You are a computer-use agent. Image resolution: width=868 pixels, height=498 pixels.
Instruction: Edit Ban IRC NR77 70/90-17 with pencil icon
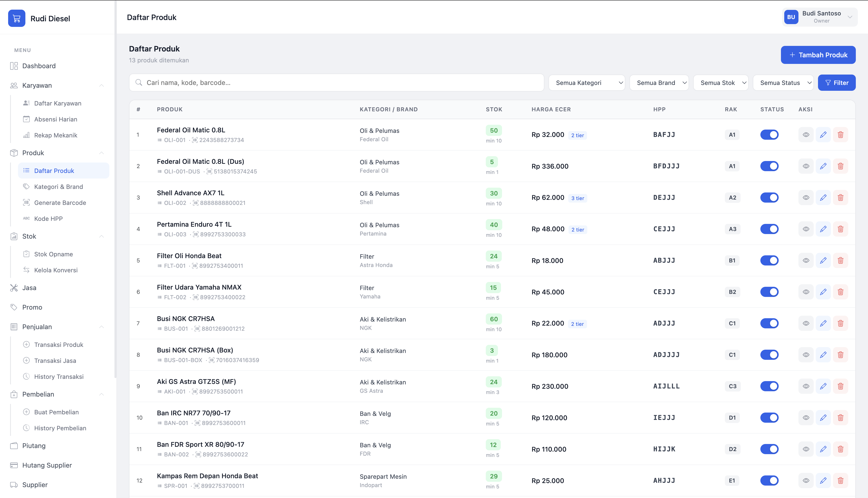pos(823,418)
